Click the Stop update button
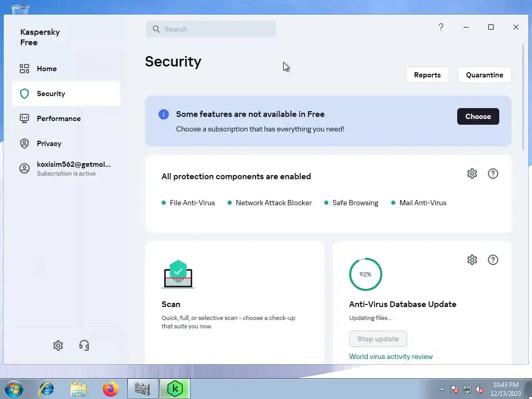532x399 pixels. (378, 339)
